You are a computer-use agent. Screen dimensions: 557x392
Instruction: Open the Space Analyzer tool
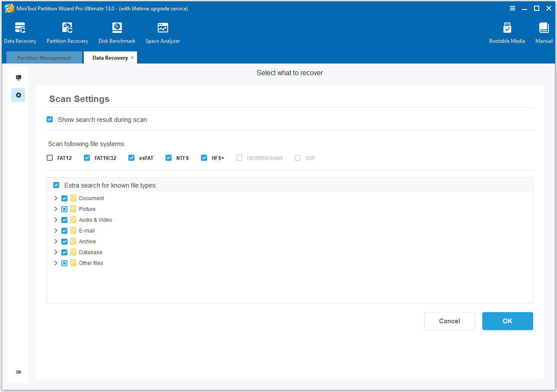[162, 29]
